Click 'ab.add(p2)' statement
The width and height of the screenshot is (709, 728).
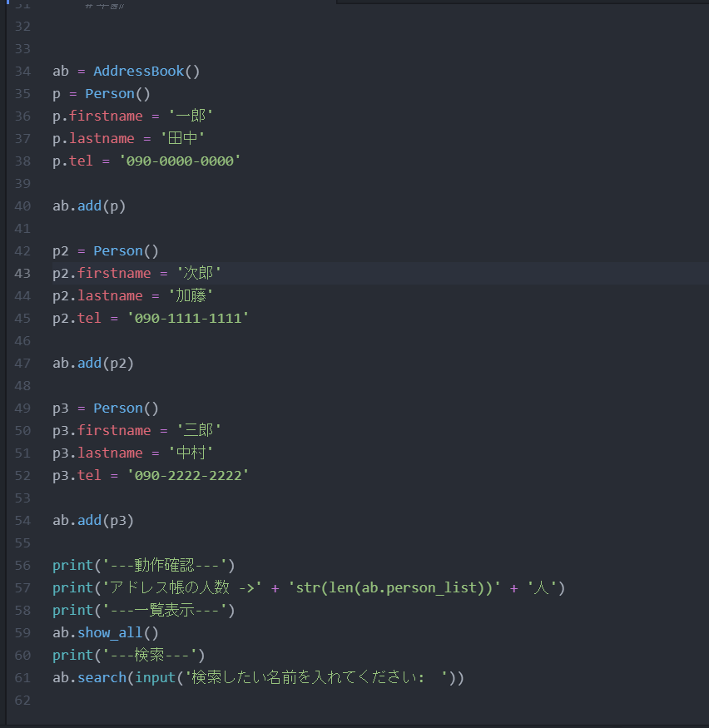pyautogui.click(x=93, y=363)
